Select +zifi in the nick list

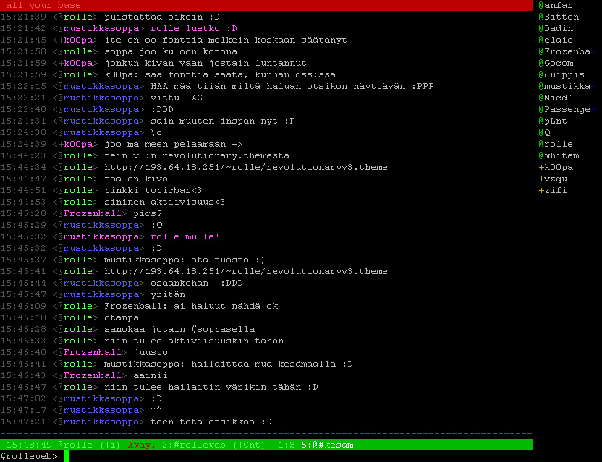pos(553,190)
